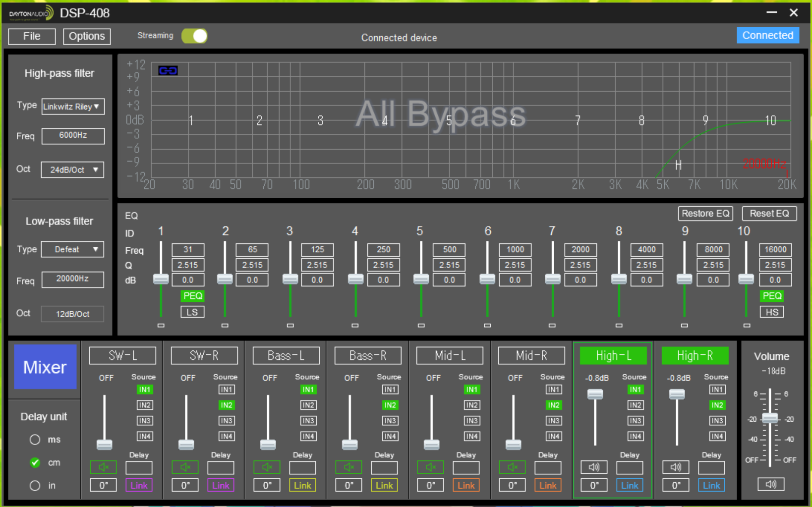Image resolution: width=812 pixels, height=507 pixels.
Task: Unmute the SW-L channel speaker icon
Action: (103, 467)
